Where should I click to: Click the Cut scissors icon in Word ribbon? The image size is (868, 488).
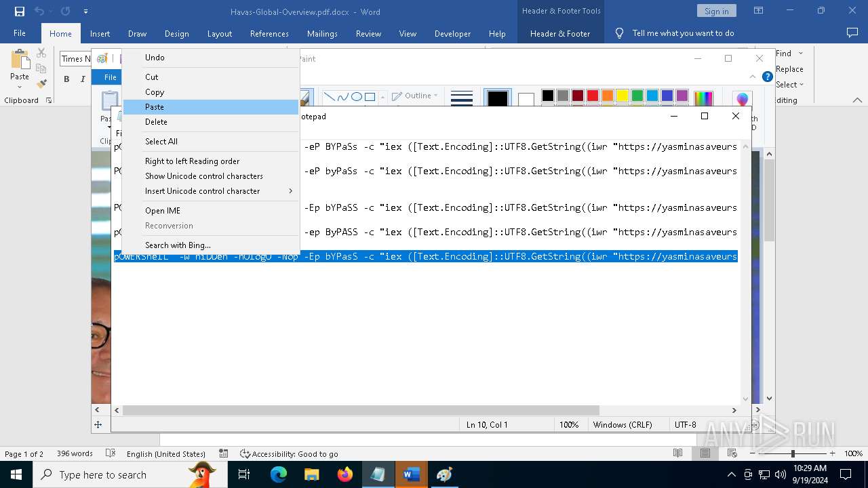(41, 53)
